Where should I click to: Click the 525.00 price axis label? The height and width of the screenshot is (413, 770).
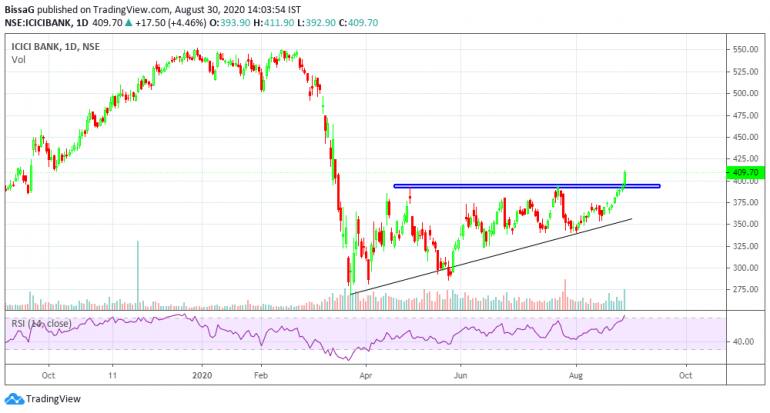[x=745, y=72]
